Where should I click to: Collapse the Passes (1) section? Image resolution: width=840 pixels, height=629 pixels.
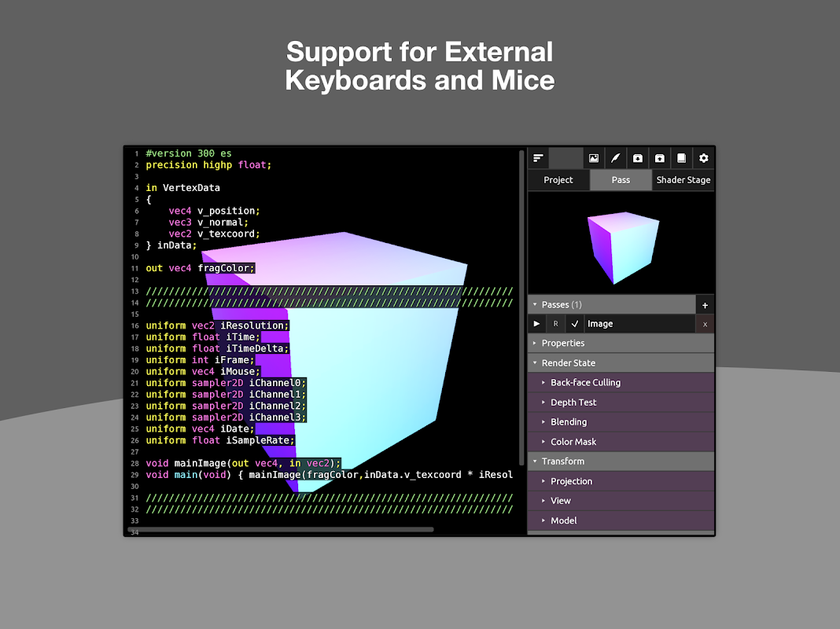pyautogui.click(x=611, y=304)
